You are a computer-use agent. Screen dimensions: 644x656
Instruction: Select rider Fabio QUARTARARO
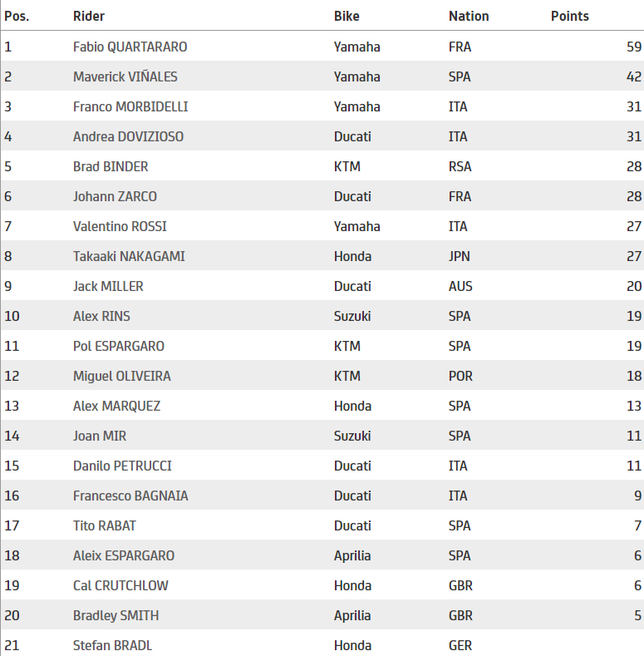(x=130, y=47)
